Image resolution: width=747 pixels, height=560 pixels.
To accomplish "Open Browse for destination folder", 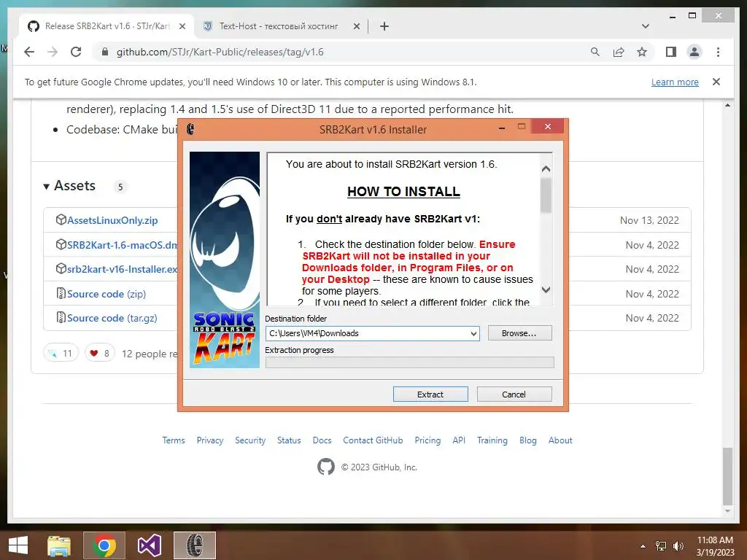I will pos(519,333).
